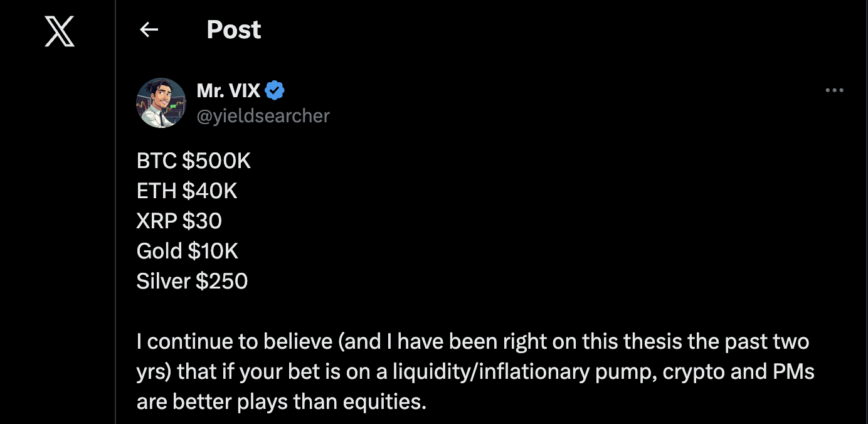Click the Gold $10K line
This screenshot has height=424, width=868.
coord(188,251)
